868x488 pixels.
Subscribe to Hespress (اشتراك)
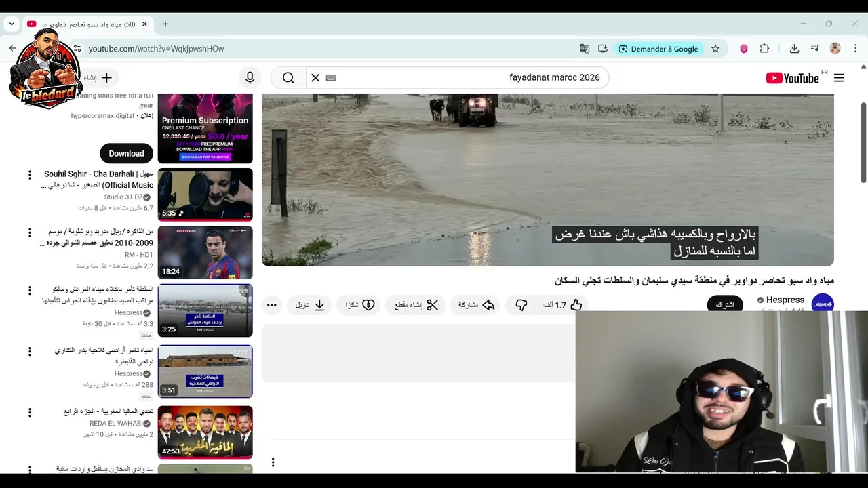coord(725,305)
